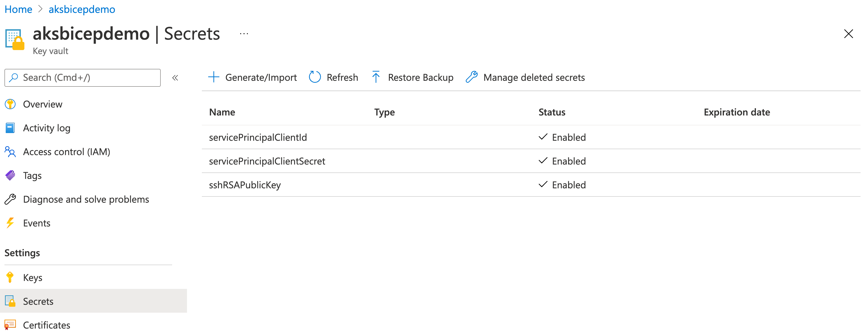Collapse the sidebar with double chevron
Screen dimensions: 868x333
point(175,78)
